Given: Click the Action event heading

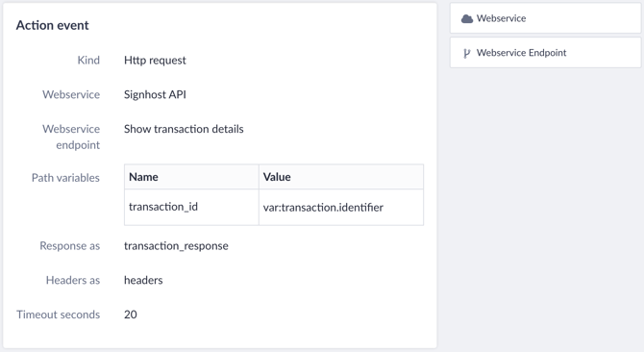Looking at the screenshot, I should 52,25.
